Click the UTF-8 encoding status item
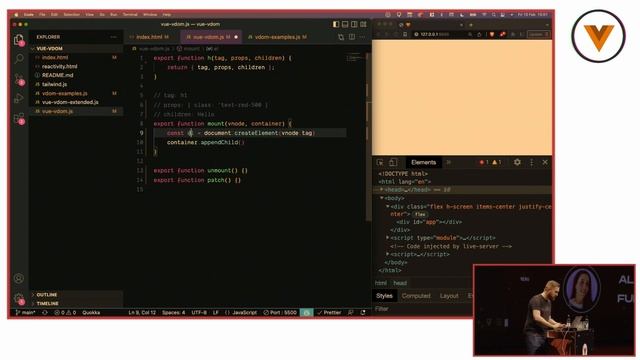The width and height of the screenshot is (640, 360). tap(199, 313)
